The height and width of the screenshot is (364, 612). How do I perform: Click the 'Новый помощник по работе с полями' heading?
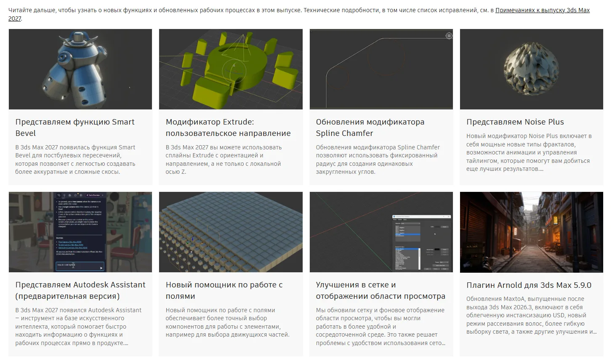[x=224, y=290]
